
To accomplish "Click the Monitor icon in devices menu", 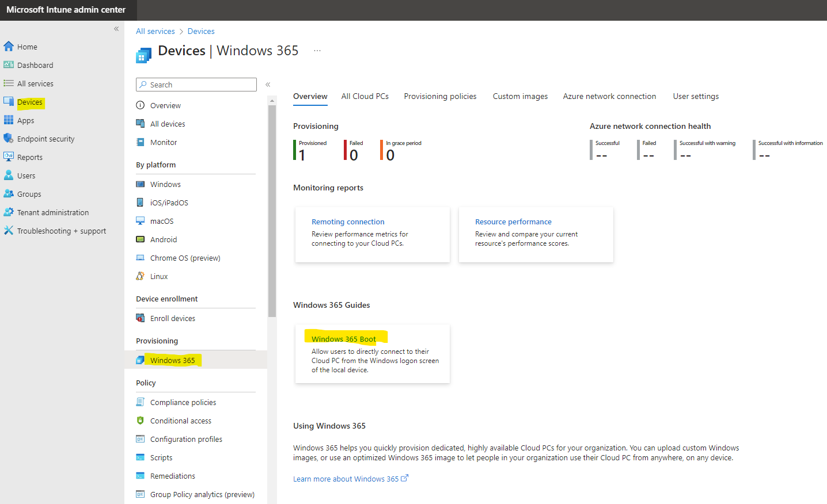I will pyautogui.click(x=140, y=142).
